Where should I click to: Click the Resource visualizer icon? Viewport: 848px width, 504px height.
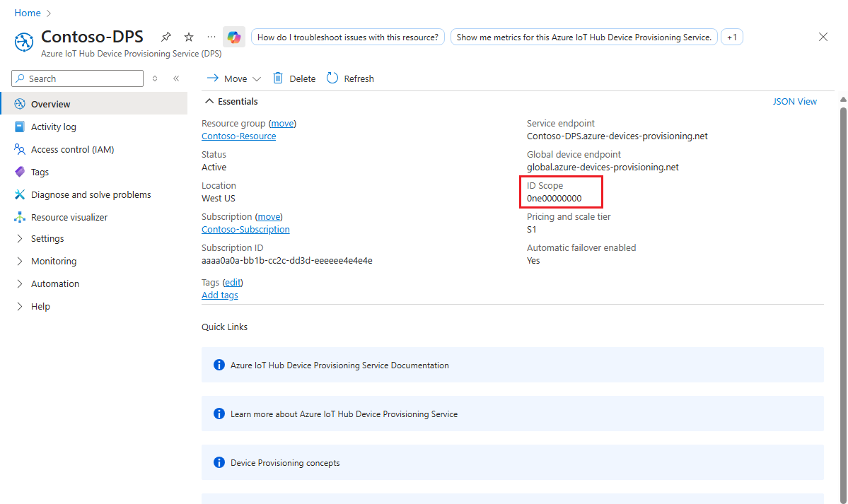click(20, 217)
